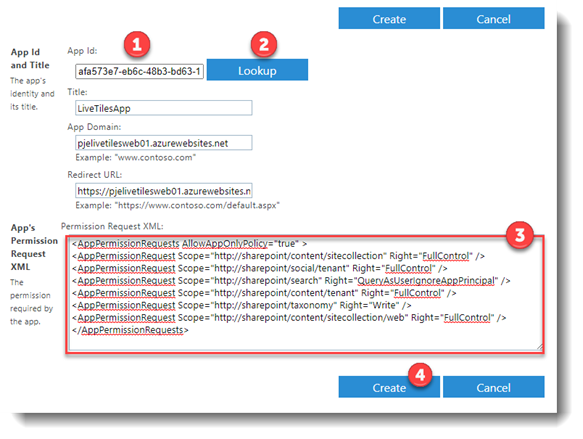The height and width of the screenshot is (439, 583).
Task: Click the AllowAppOnlyPolicy="true" XML line
Action: 190,243
